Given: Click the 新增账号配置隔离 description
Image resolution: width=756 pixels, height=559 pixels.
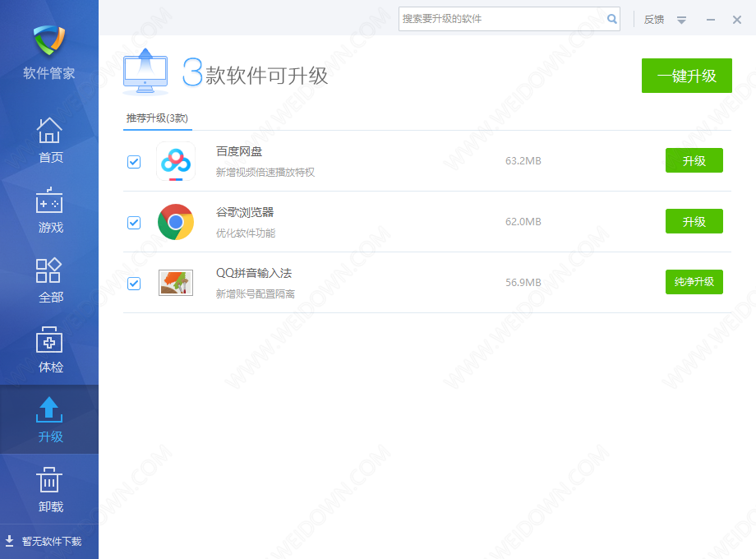Looking at the screenshot, I should coord(256,293).
